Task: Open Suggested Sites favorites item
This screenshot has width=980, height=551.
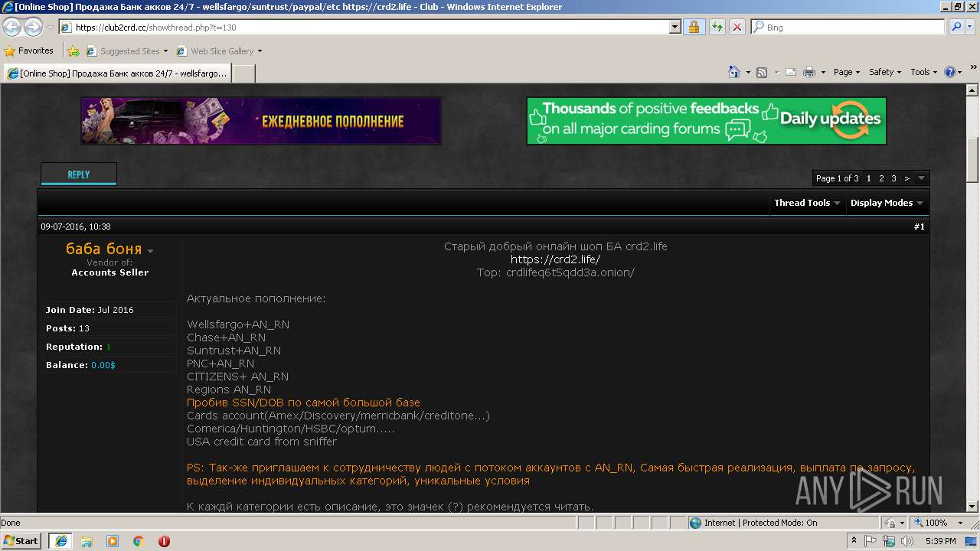Action: [x=126, y=51]
